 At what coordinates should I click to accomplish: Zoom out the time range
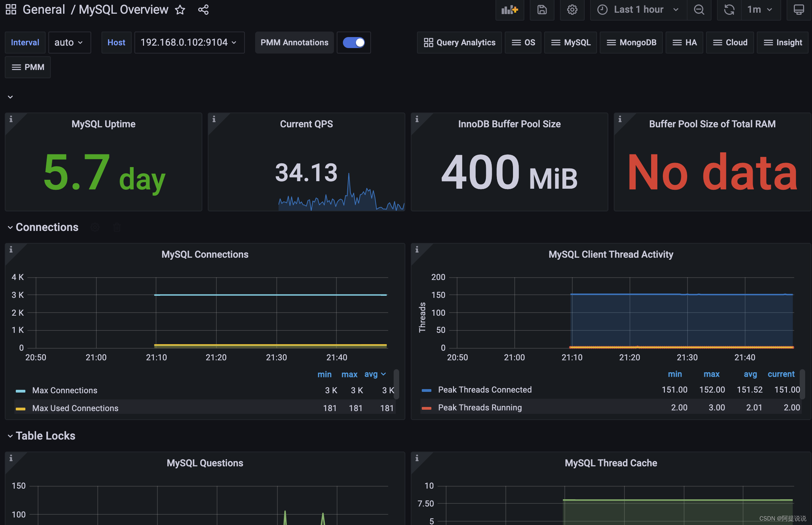(x=699, y=10)
